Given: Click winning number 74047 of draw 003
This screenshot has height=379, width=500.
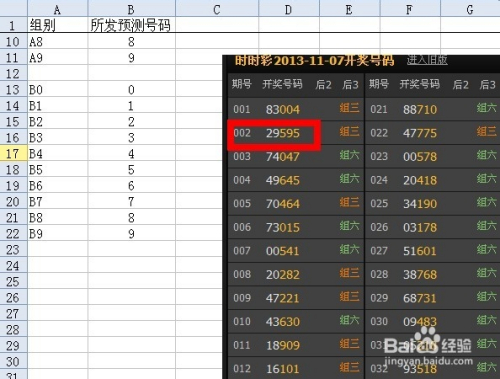Looking at the screenshot, I should coord(283,157).
